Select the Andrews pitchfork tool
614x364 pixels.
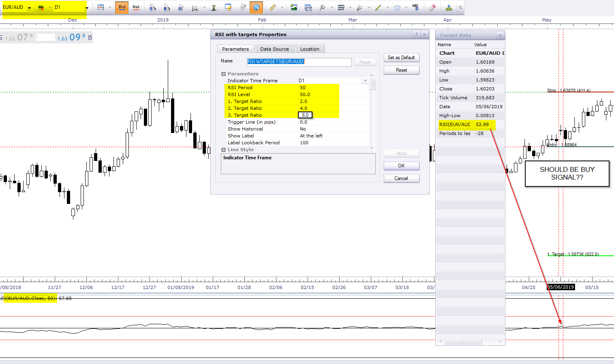[322, 7]
